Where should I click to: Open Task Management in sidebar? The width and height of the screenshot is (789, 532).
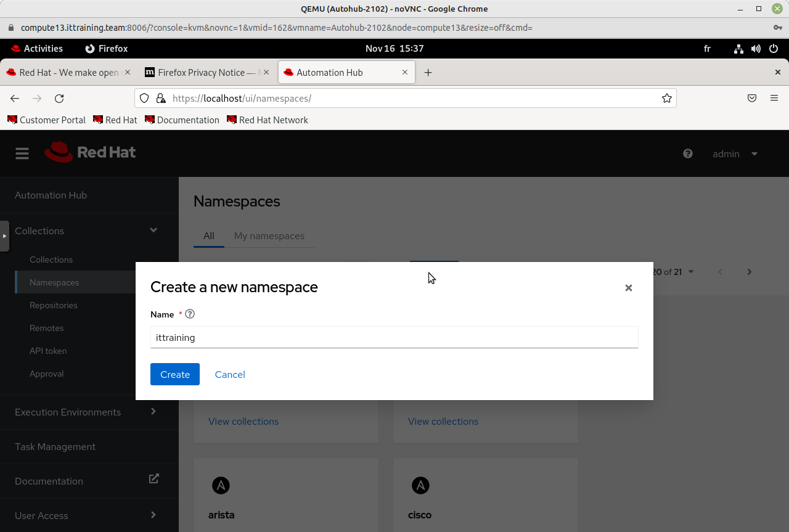click(x=55, y=446)
